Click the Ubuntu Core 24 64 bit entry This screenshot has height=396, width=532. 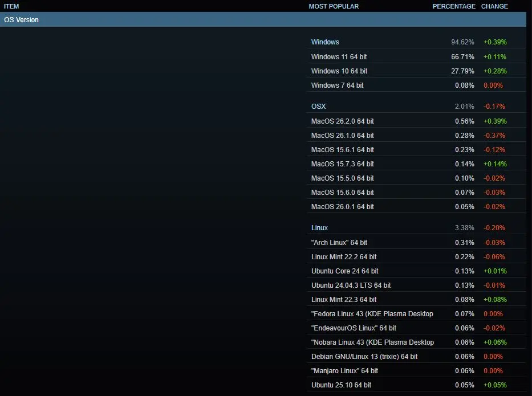[x=343, y=271]
